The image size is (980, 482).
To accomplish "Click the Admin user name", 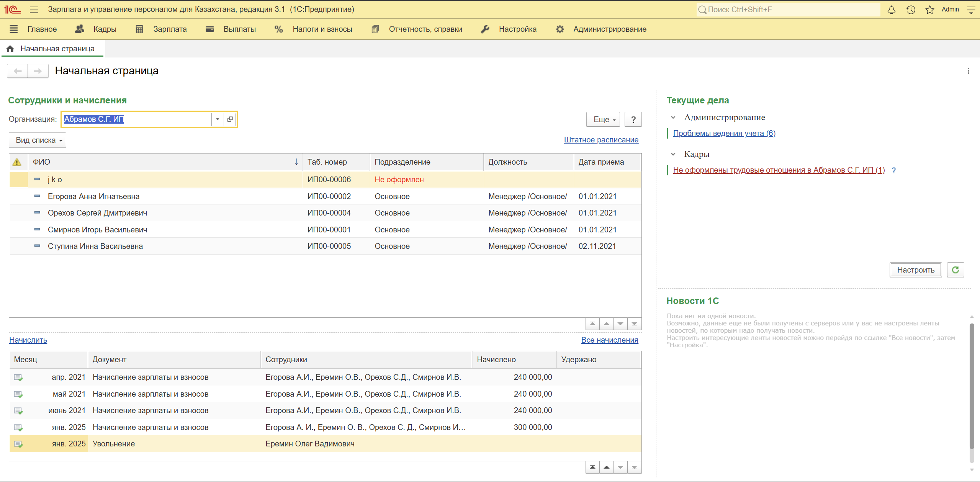I will coord(950,10).
